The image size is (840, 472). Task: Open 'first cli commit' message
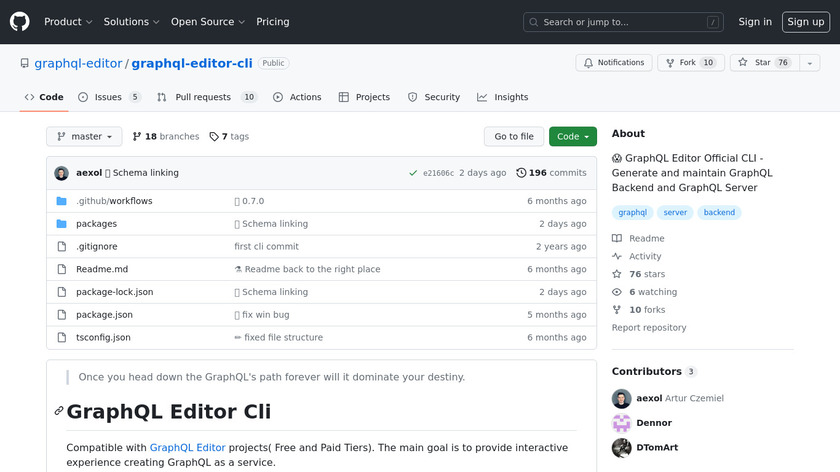pos(266,246)
